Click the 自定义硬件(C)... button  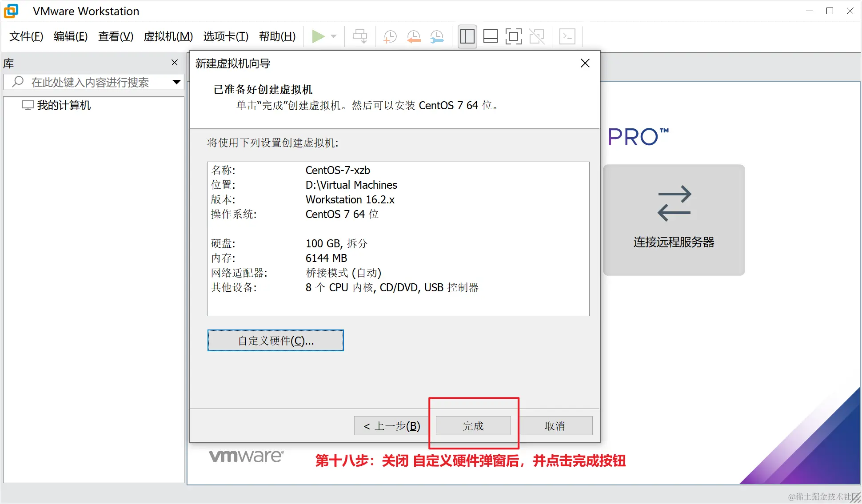pos(275,341)
